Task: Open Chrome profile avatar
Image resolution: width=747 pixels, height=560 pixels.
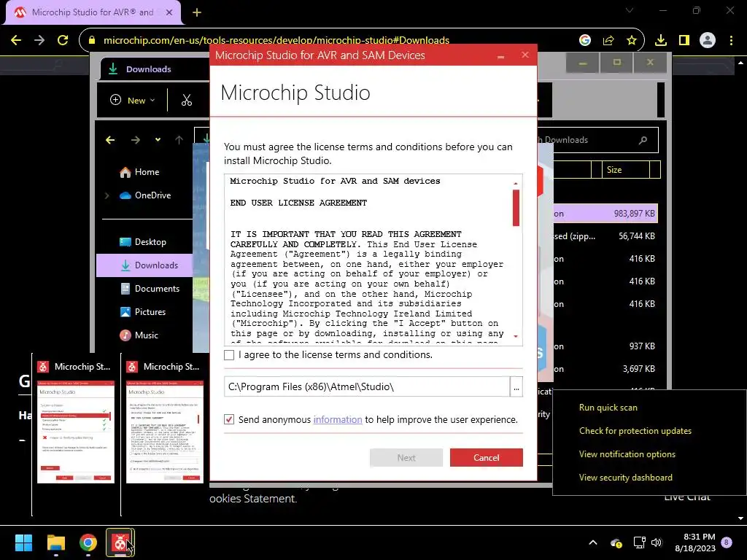Action: pyautogui.click(x=708, y=41)
